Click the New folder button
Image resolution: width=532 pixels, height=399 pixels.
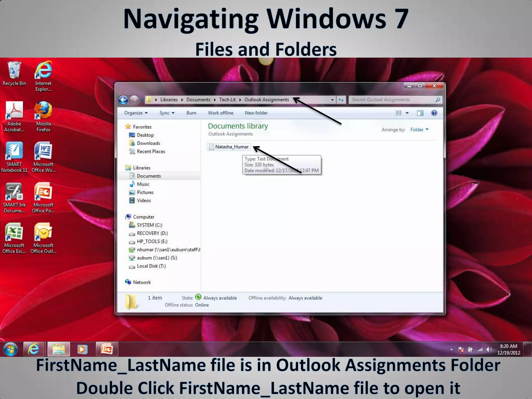coord(256,113)
